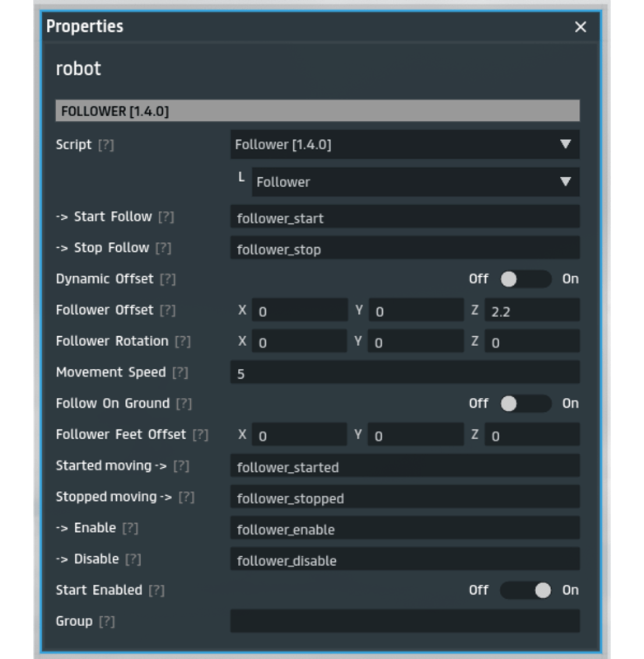Select the Movement Speed input field
This screenshot has height=659, width=644.
coord(404,373)
